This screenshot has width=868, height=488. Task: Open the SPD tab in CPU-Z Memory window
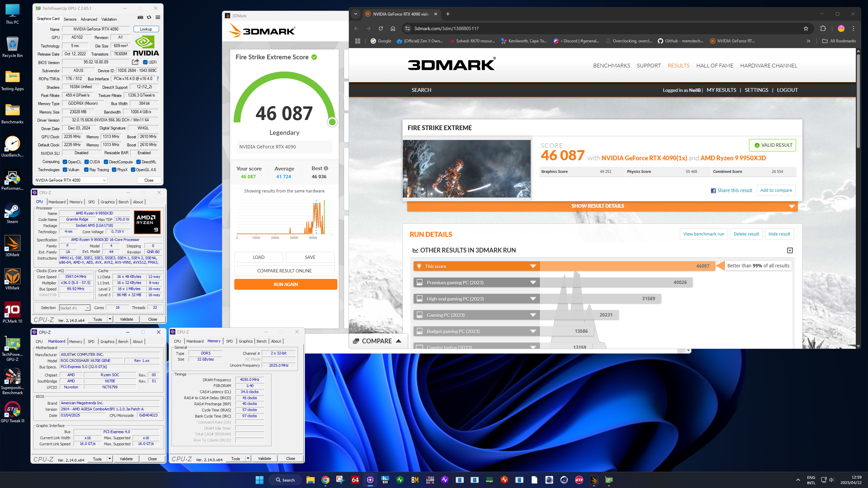tap(229, 341)
